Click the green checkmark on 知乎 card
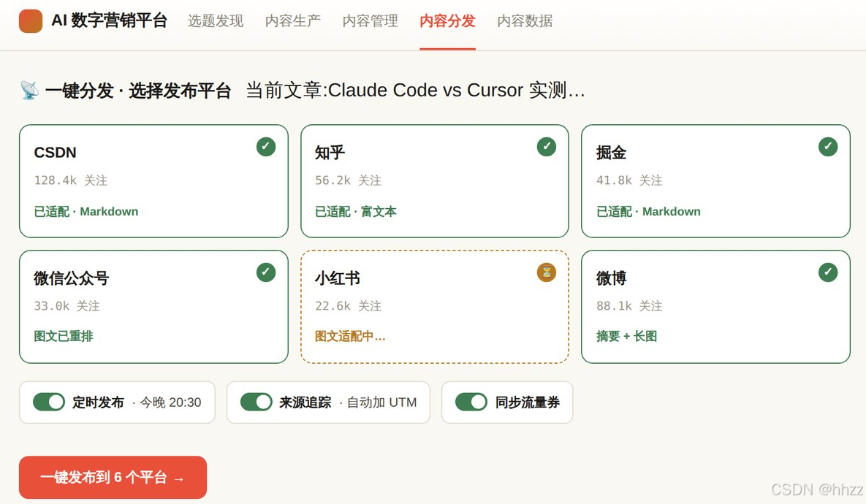Viewport: 866px width, 504px height. (547, 147)
